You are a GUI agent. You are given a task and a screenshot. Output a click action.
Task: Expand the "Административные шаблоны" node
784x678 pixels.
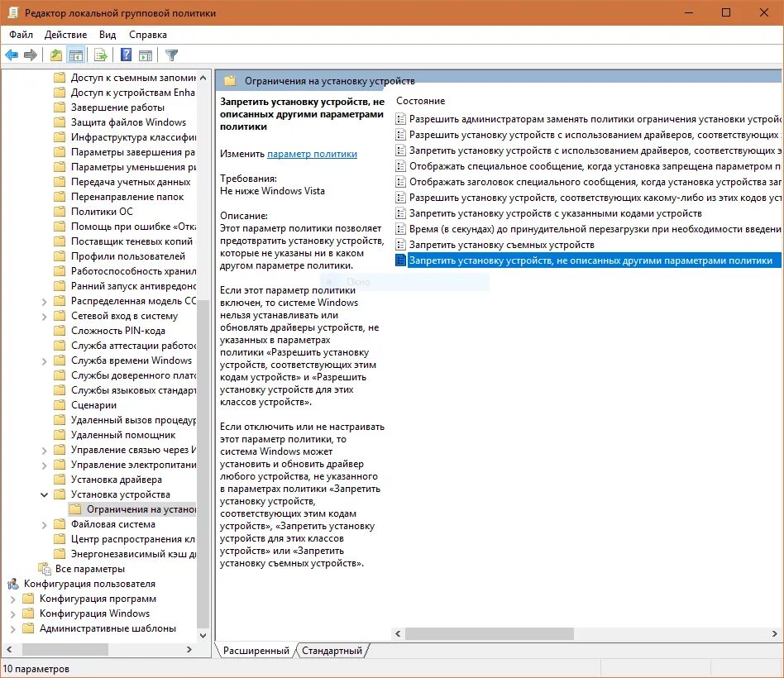pos(13,629)
